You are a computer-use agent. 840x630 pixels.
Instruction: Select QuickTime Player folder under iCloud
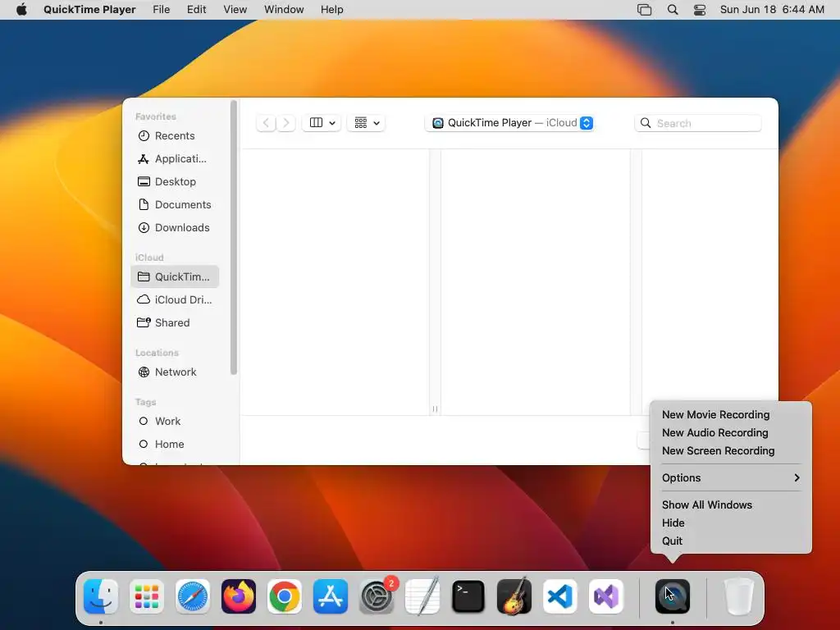tap(175, 277)
